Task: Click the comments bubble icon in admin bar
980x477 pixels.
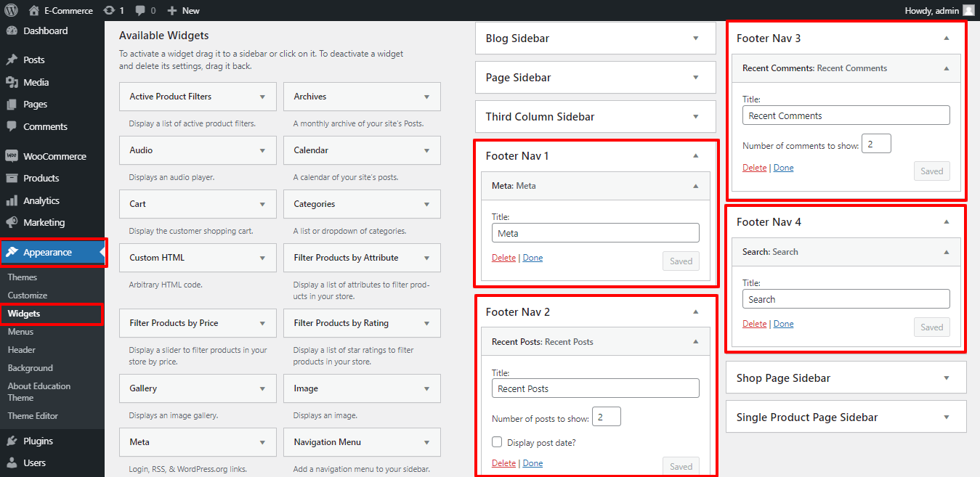Action: [x=141, y=10]
